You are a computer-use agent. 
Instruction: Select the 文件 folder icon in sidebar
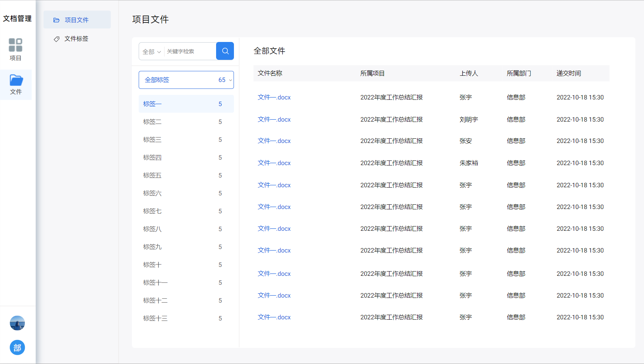click(16, 80)
